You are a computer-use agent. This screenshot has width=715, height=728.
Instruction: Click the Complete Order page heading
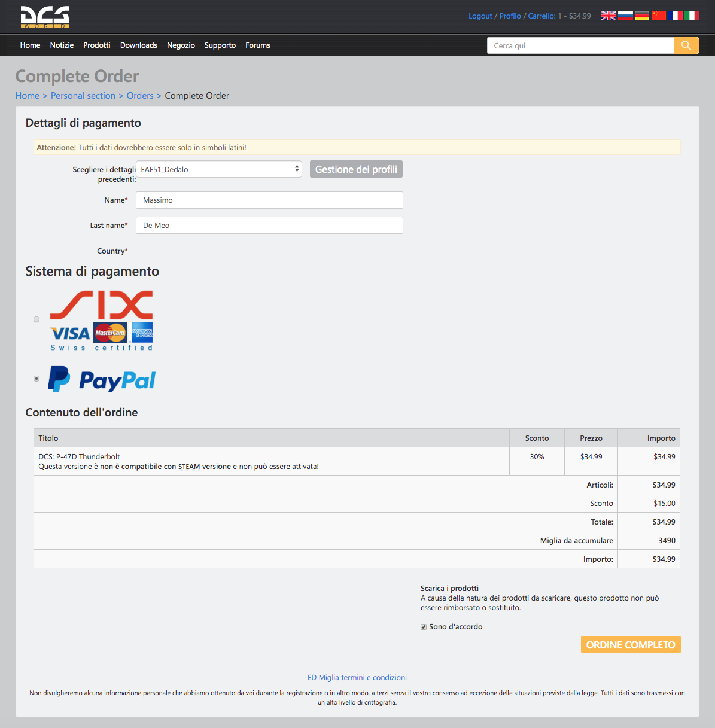pyautogui.click(x=77, y=76)
